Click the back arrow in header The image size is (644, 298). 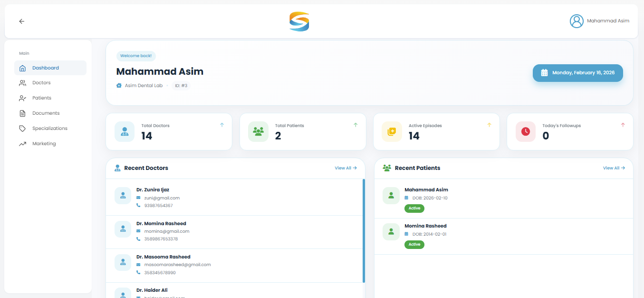click(x=21, y=21)
